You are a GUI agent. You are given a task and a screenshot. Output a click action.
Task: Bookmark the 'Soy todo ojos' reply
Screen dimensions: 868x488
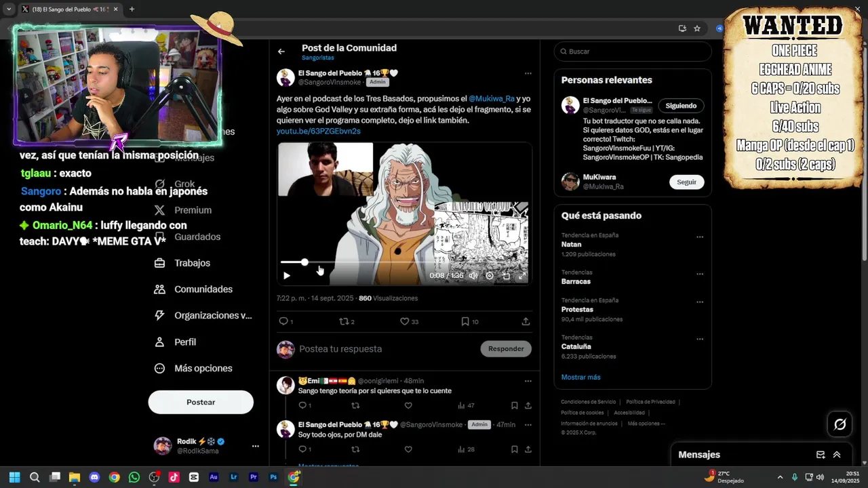[514, 449]
